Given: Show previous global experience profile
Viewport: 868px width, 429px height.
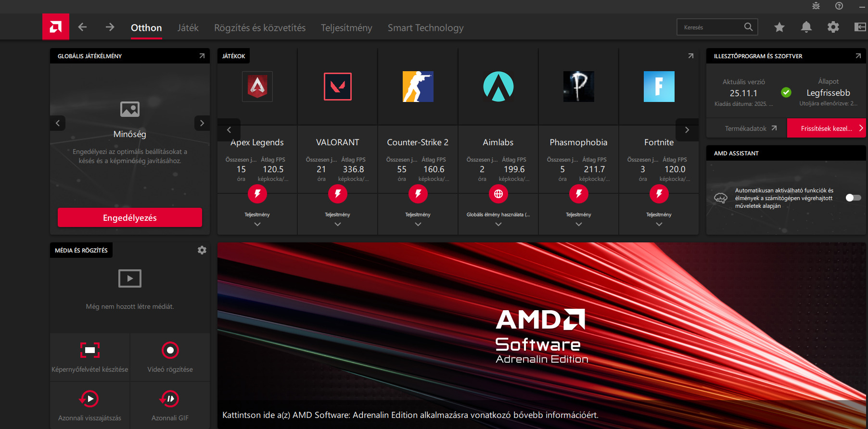Looking at the screenshot, I should (x=58, y=123).
